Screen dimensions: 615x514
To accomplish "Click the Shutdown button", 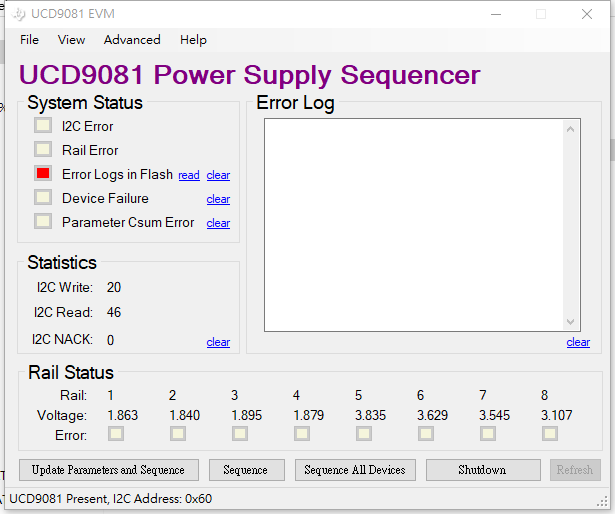I will click(483, 470).
